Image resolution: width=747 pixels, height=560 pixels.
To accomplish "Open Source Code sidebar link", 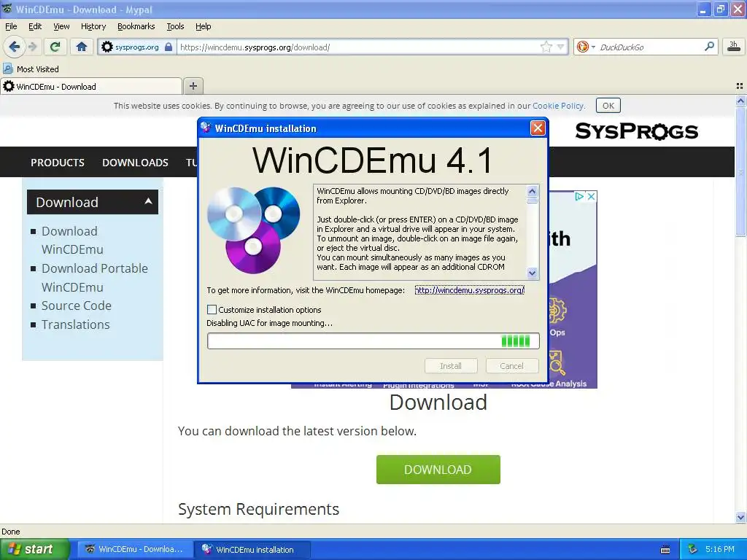I will (x=76, y=306).
